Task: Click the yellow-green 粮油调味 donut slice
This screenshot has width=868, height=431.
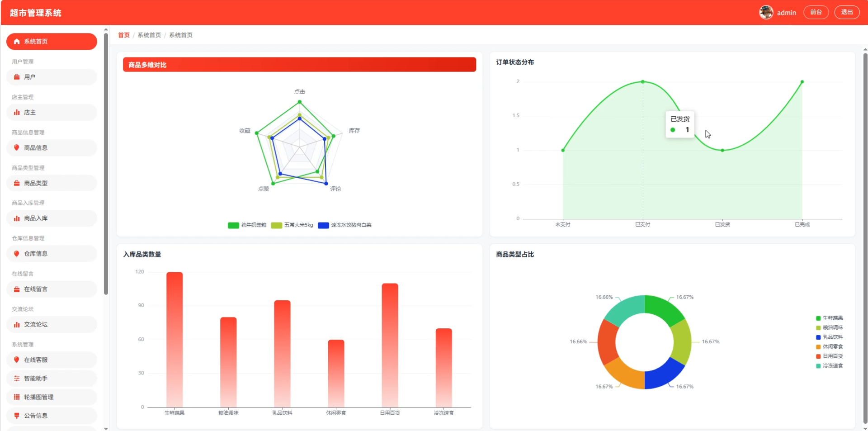Action: (x=682, y=342)
